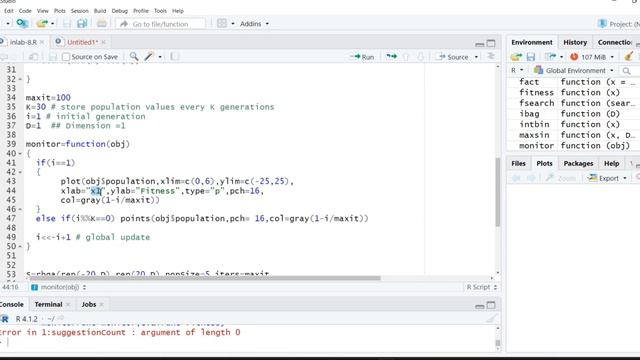Click the Export icon in Plots pane
This screenshot has width=640, height=360.
coord(593,178)
